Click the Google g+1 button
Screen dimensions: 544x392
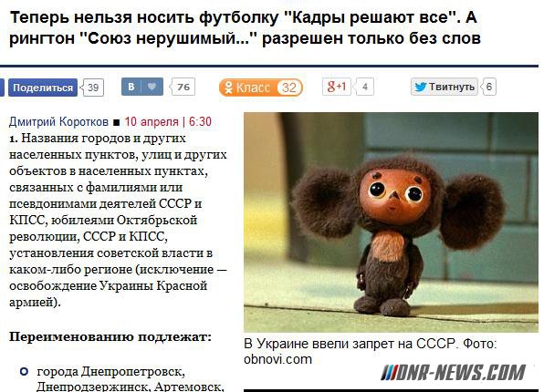point(337,87)
